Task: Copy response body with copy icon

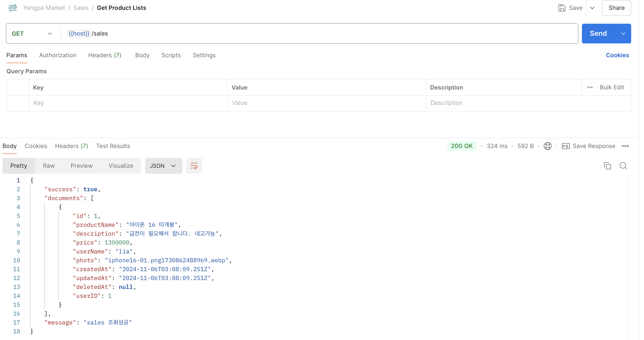Action: coord(607,166)
